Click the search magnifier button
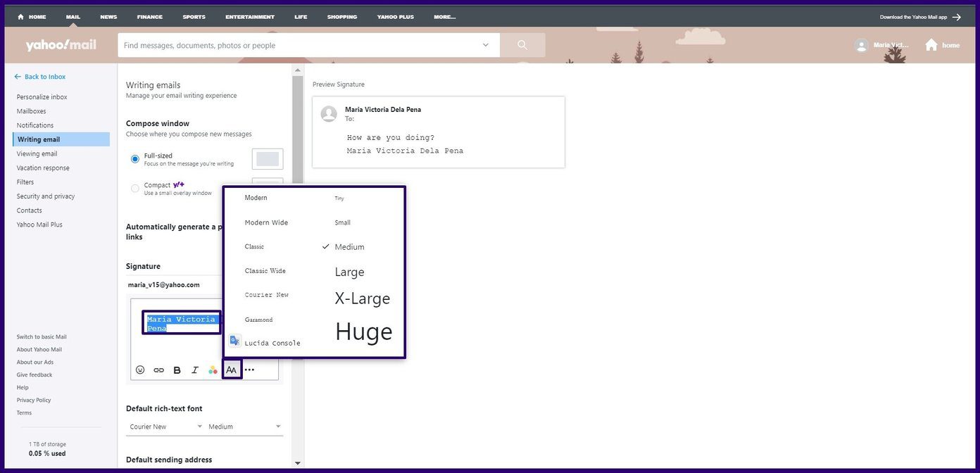 pyautogui.click(x=522, y=45)
